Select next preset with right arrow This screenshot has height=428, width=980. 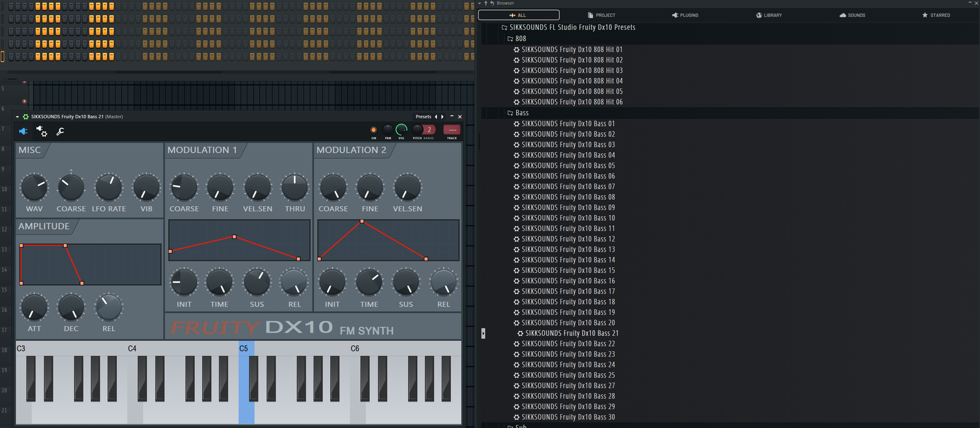pos(442,117)
